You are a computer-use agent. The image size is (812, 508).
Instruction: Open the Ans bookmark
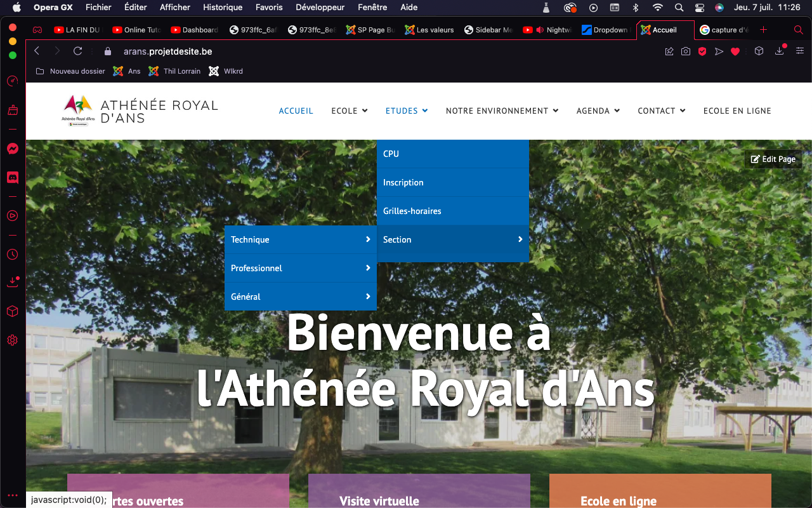coord(127,71)
